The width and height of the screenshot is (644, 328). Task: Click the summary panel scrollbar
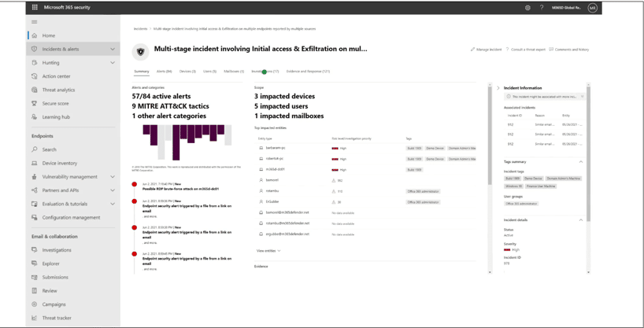(490, 135)
